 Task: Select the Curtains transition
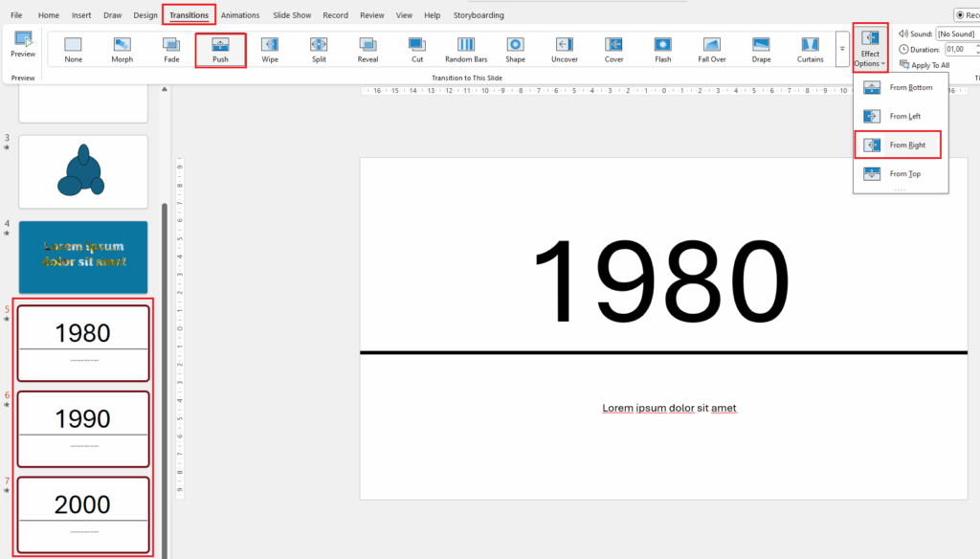[x=810, y=45]
